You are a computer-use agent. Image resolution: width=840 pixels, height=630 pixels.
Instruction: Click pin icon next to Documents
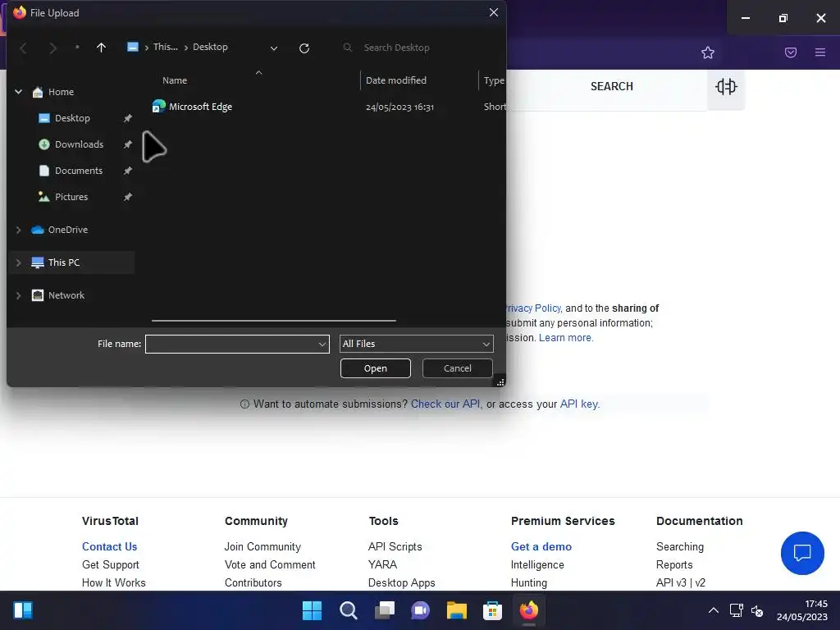(127, 171)
